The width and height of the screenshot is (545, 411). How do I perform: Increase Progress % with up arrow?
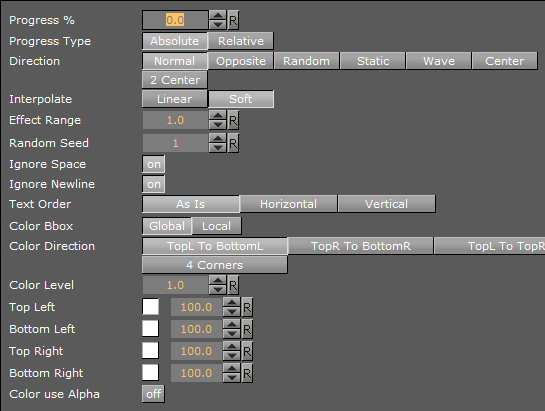tap(218, 16)
